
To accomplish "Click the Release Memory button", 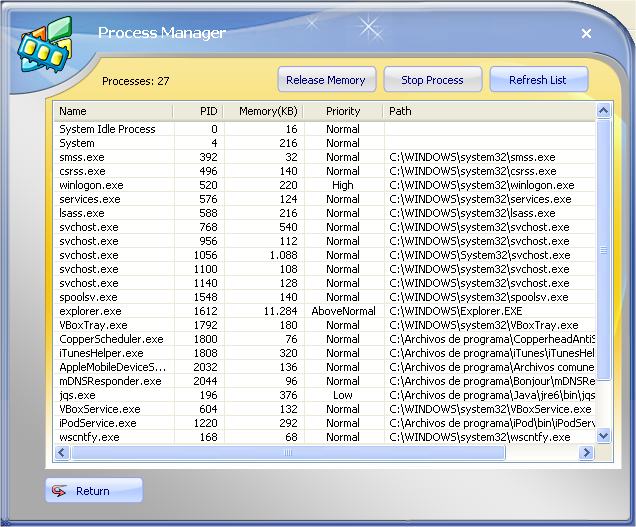I will [327, 80].
